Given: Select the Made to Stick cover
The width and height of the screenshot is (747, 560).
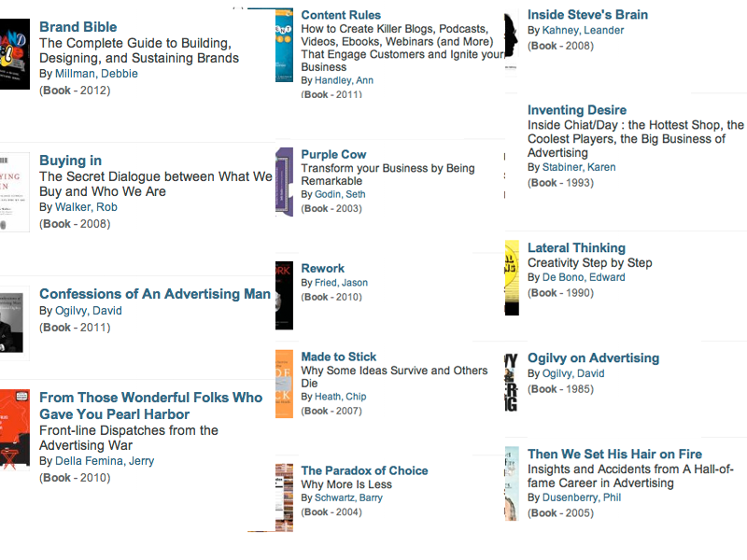Looking at the screenshot, I should tap(284, 384).
